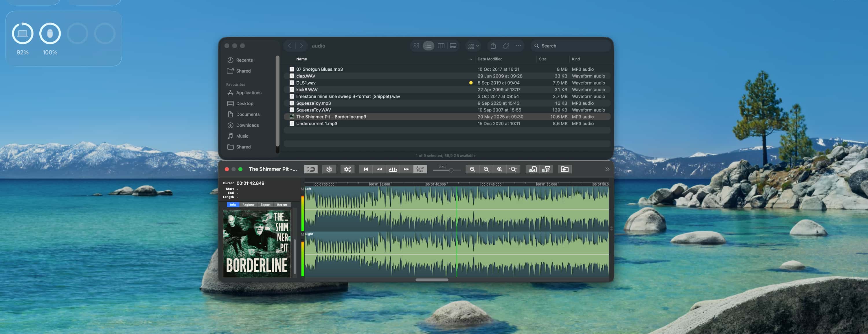Viewport: 868px width, 334px height.
Task: Click the fast forward button
Action: (406, 169)
